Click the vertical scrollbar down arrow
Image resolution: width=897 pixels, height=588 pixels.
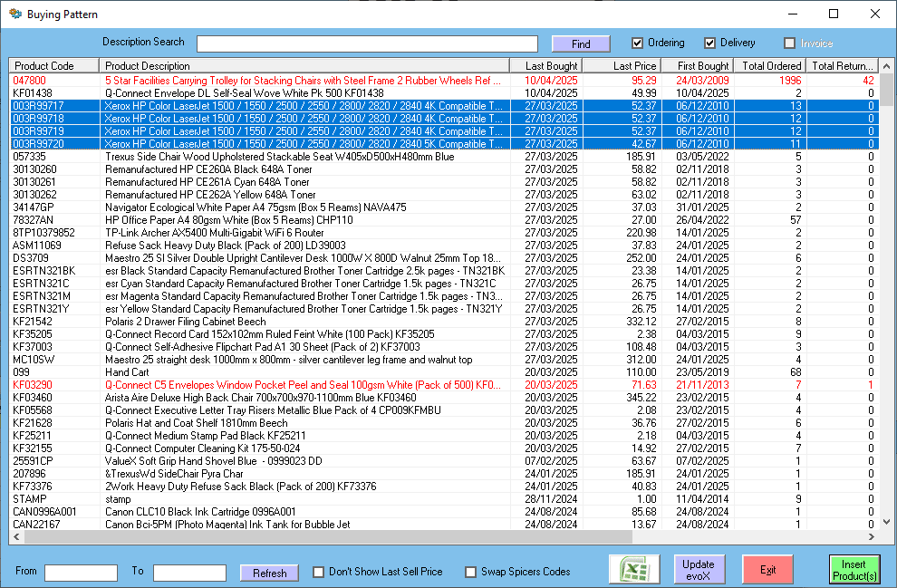[886, 522]
